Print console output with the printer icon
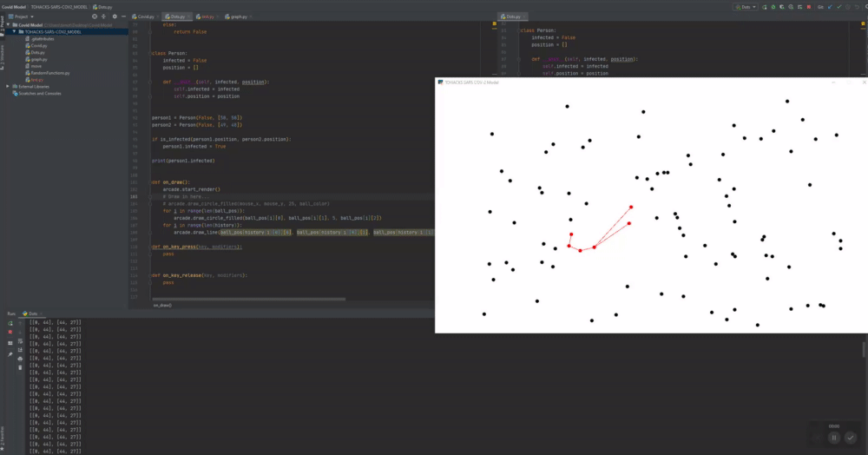This screenshot has width=868, height=455. [21, 359]
